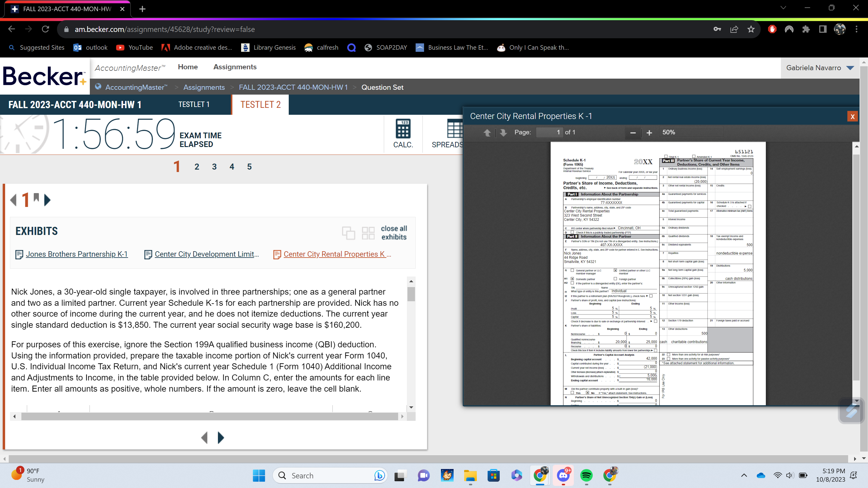
Task: Launch Spotify from the taskbar
Action: (586, 475)
